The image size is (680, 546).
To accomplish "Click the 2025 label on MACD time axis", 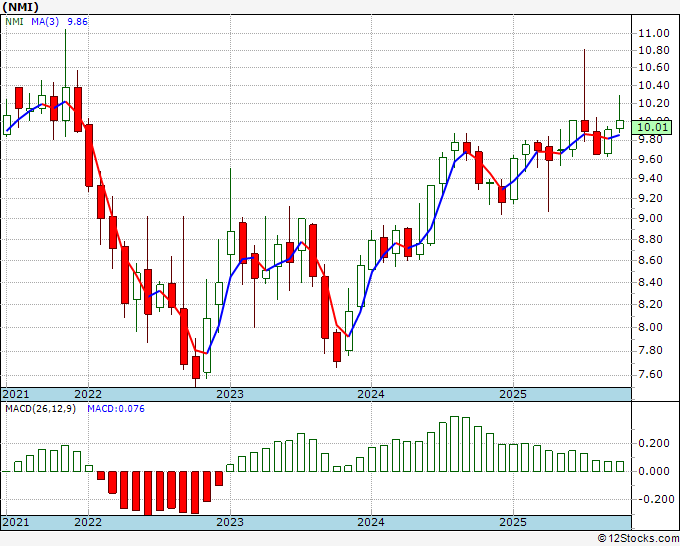I will tap(513, 522).
